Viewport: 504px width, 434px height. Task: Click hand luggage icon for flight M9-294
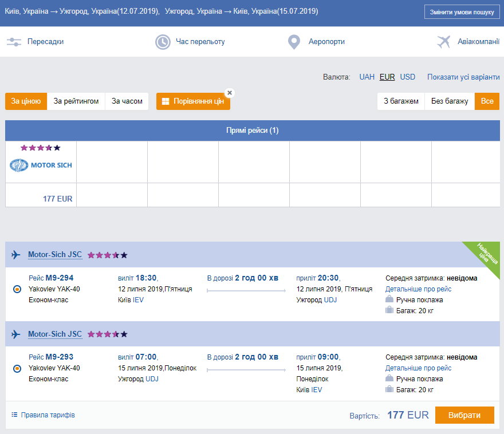pyautogui.click(x=389, y=299)
